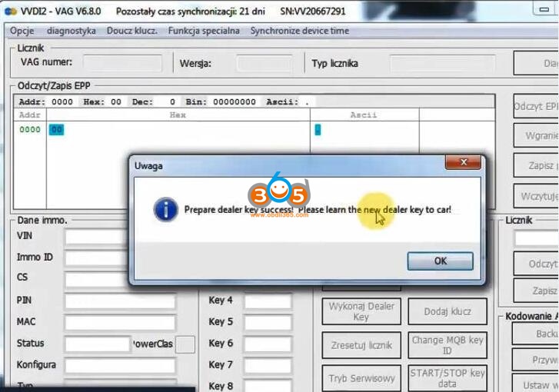Click the Ustaw button under Kodowanie
The height and width of the screenshot is (392, 559).
click(535, 384)
